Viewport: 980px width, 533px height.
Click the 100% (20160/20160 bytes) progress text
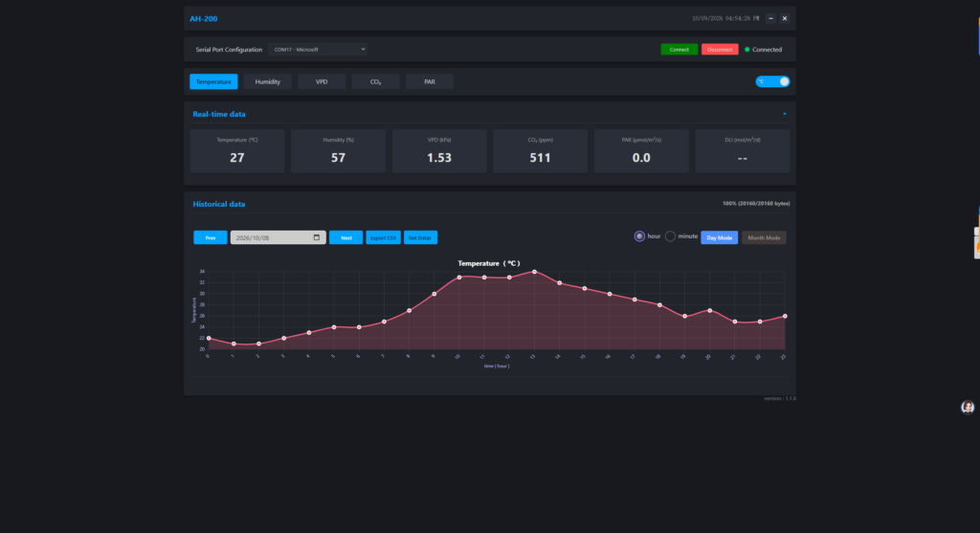pyautogui.click(x=756, y=204)
